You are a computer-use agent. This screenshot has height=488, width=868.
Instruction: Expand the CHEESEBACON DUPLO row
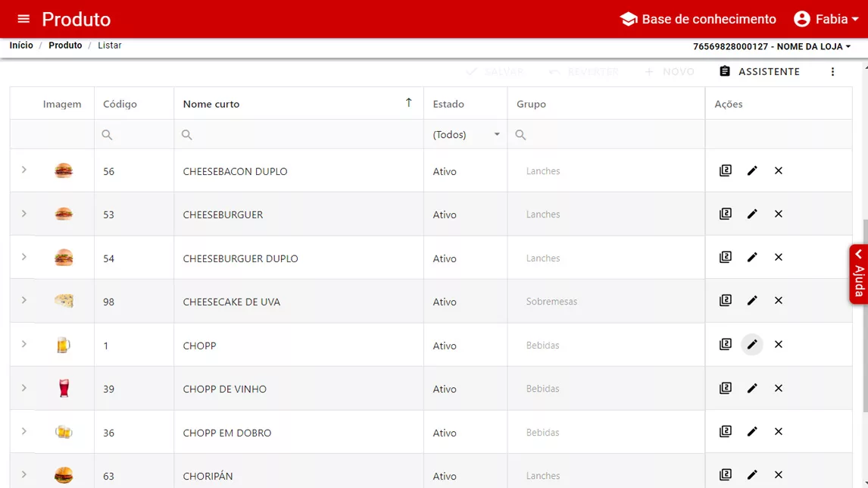23,170
